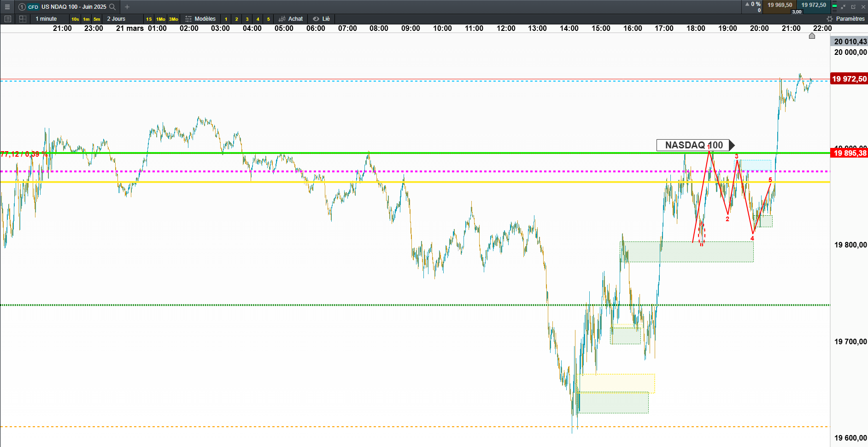Image resolution: width=868 pixels, height=447 pixels.
Task: Click the green connection status indicator
Action: coord(834,7)
